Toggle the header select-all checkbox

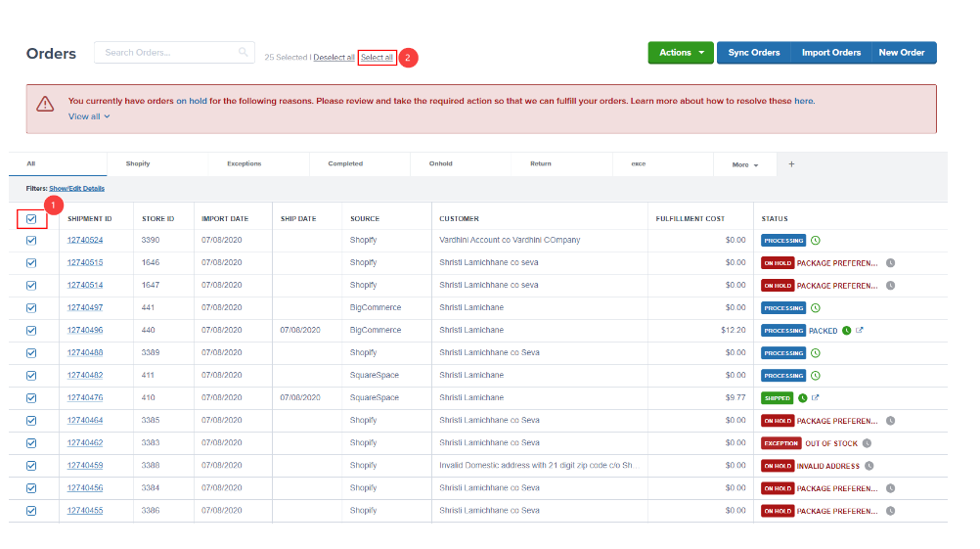click(31, 219)
